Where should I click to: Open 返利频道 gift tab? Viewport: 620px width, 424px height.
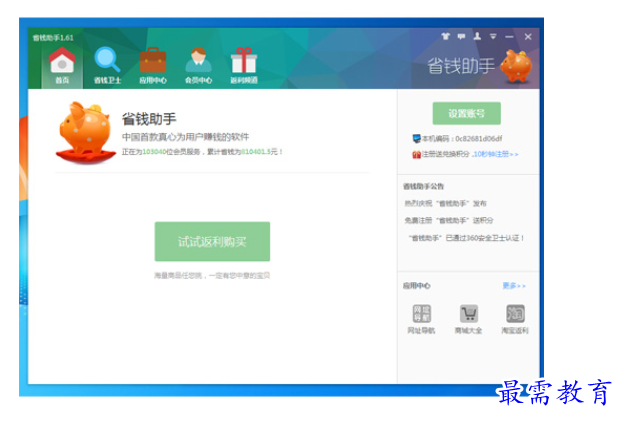click(244, 65)
